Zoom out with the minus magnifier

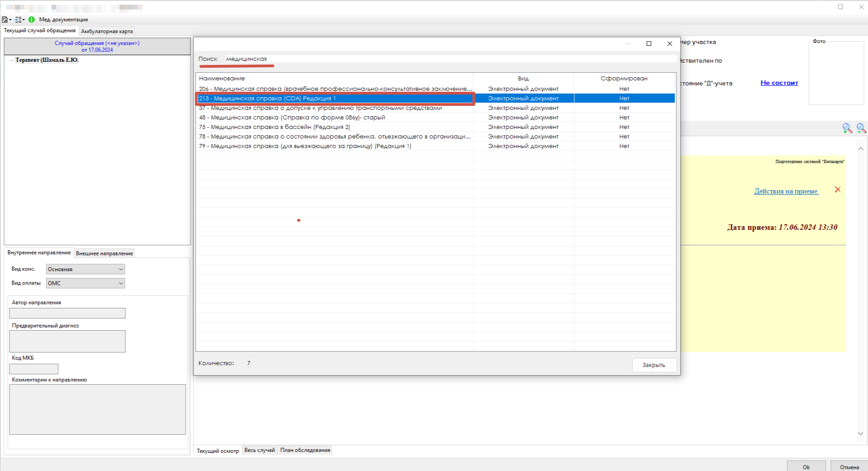pos(861,128)
